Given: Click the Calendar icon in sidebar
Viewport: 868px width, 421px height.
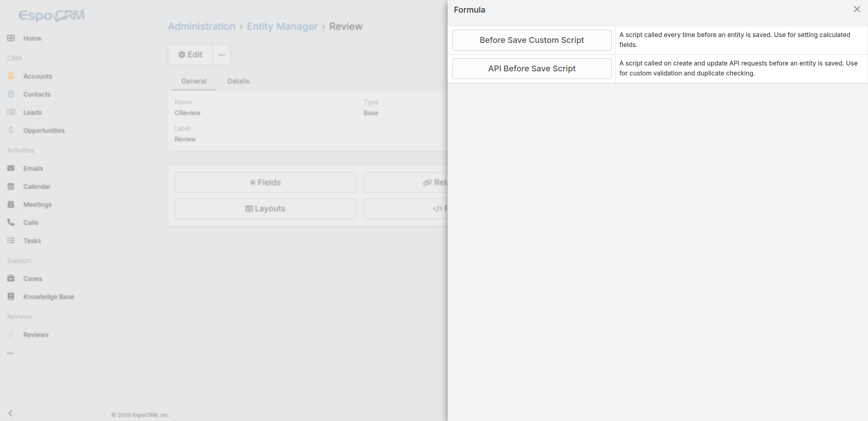Looking at the screenshot, I should pyautogui.click(x=11, y=186).
